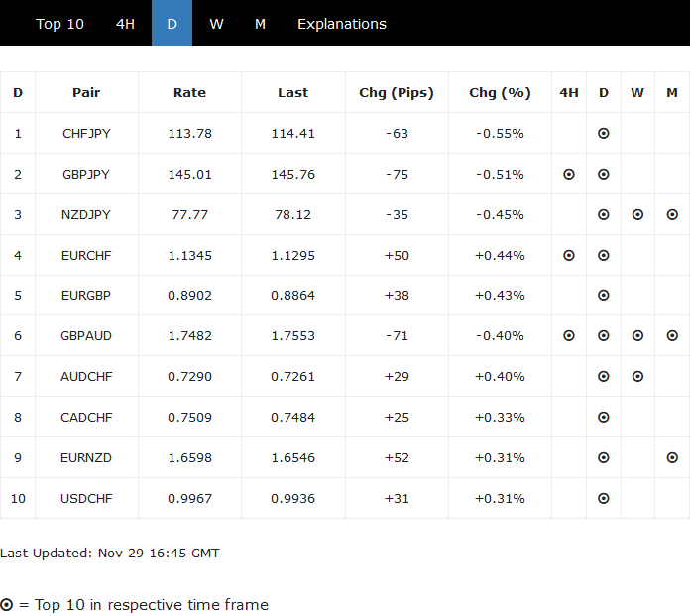690x616 pixels.
Task: Switch to the 4H timeframe tab
Action: pos(125,24)
